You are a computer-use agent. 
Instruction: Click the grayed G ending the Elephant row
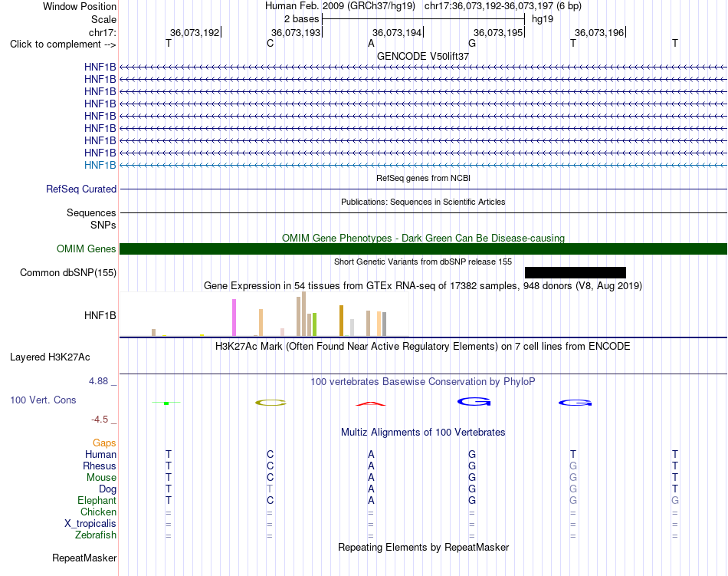pyautogui.click(x=674, y=500)
